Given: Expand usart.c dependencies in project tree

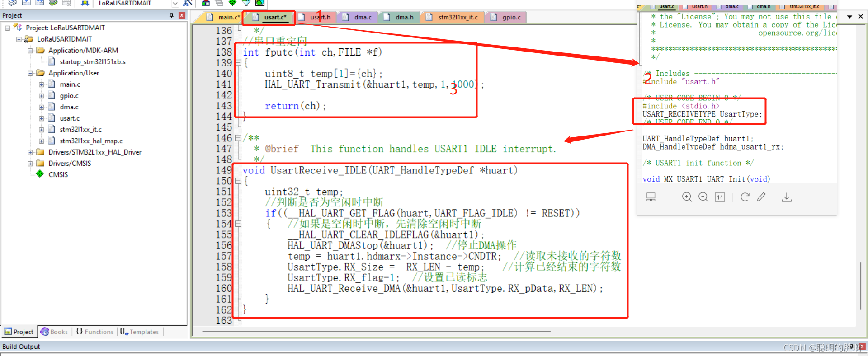Looking at the screenshot, I should point(42,118).
